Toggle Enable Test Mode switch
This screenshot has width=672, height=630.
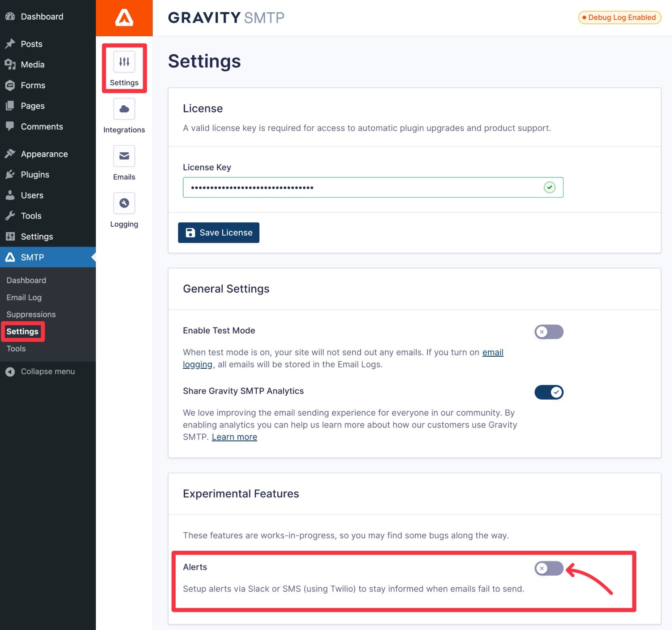(x=549, y=332)
